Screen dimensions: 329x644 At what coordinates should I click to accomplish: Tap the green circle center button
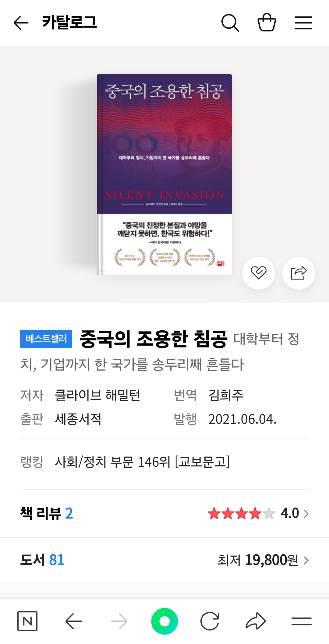tap(164, 621)
